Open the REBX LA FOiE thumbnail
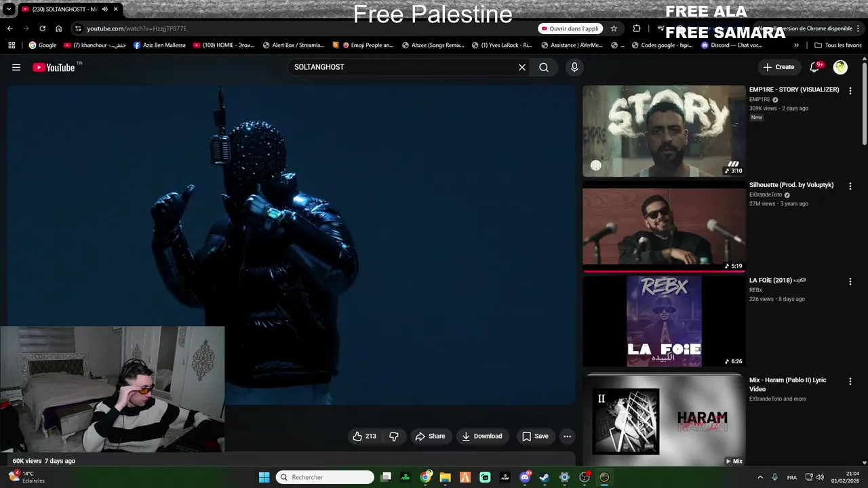The width and height of the screenshot is (868, 488). click(664, 321)
